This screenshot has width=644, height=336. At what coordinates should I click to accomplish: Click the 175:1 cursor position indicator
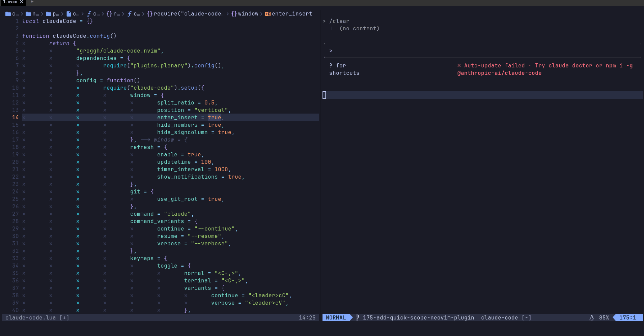(x=628, y=317)
